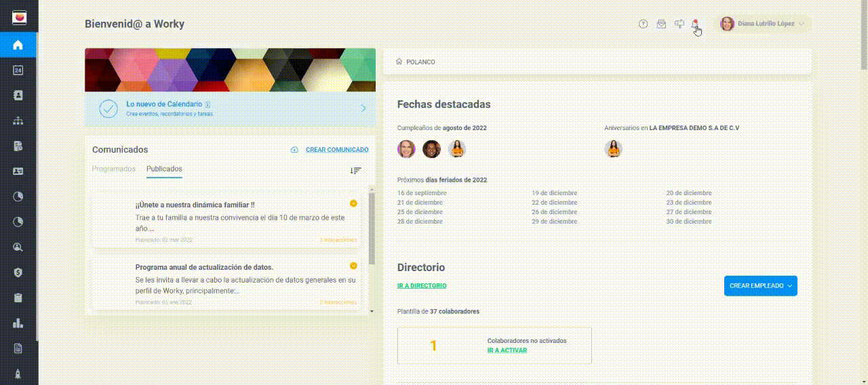Open the document with clock sidebar icon
868x385 pixels.
(x=18, y=146)
